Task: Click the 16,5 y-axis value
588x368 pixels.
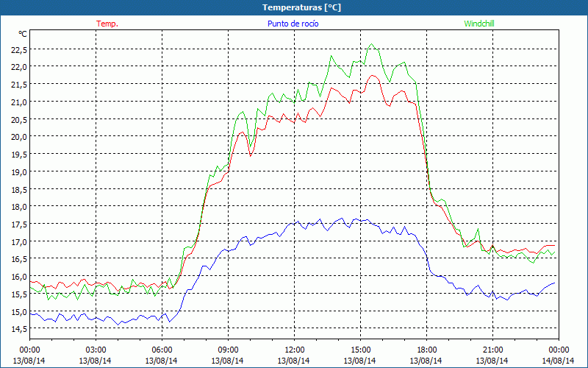Action: tap(20, 259)
